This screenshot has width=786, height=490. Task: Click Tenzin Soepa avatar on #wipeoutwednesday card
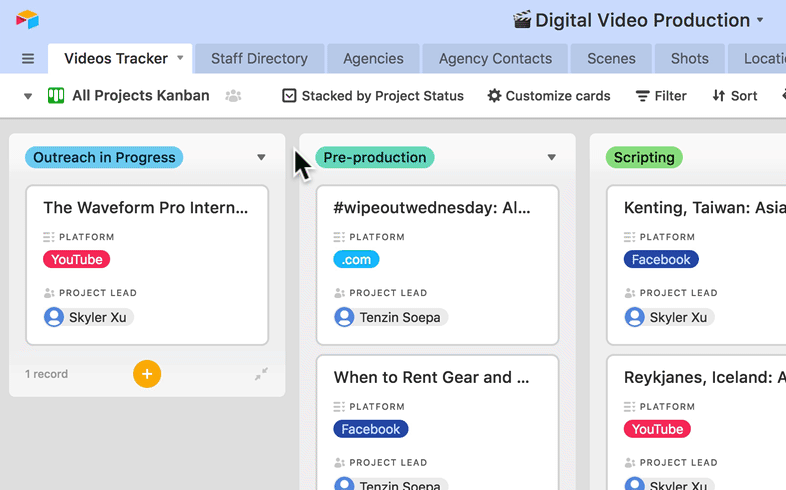344,317
